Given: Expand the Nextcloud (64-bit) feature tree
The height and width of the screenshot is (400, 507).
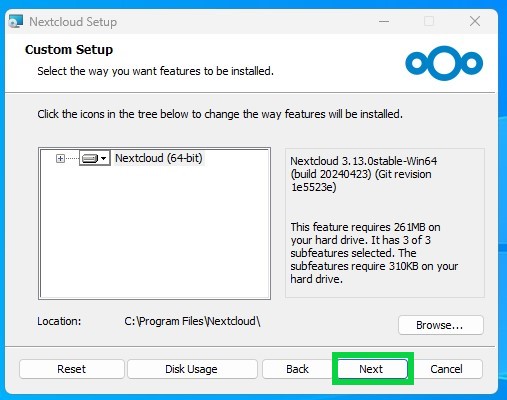Looking at the screenshot, I should (x=60, y=158).
